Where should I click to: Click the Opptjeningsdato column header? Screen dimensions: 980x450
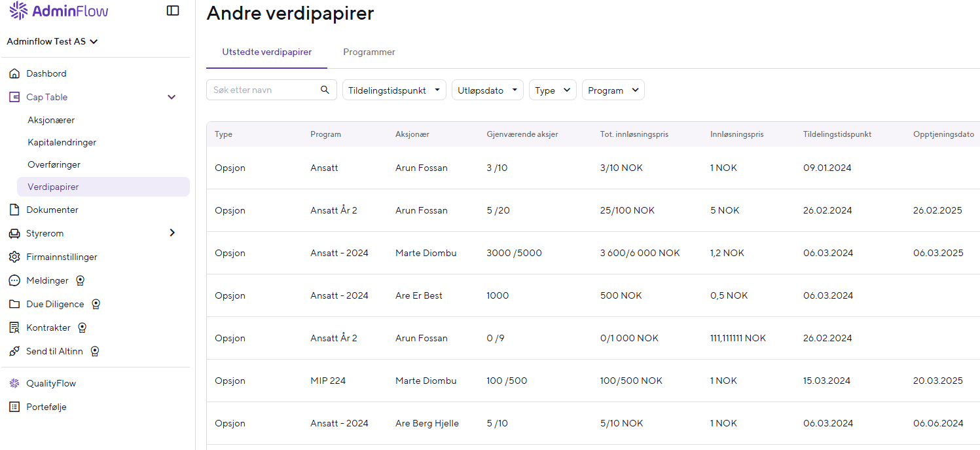[944, 134]
